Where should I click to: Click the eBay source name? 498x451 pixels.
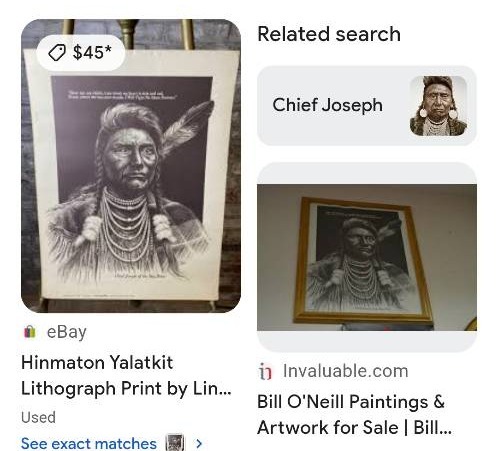coord(67,332)
